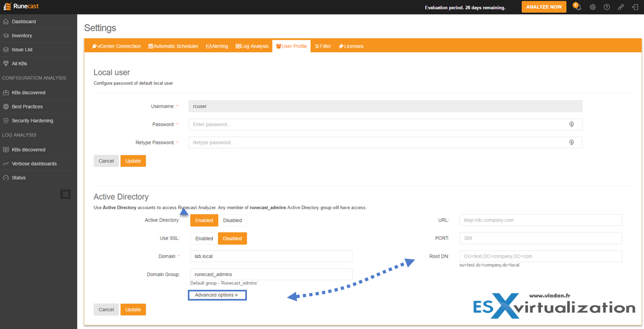644x329 pixels.
Task: Click the Best Practices globe icon
Action: click(6, 106)
